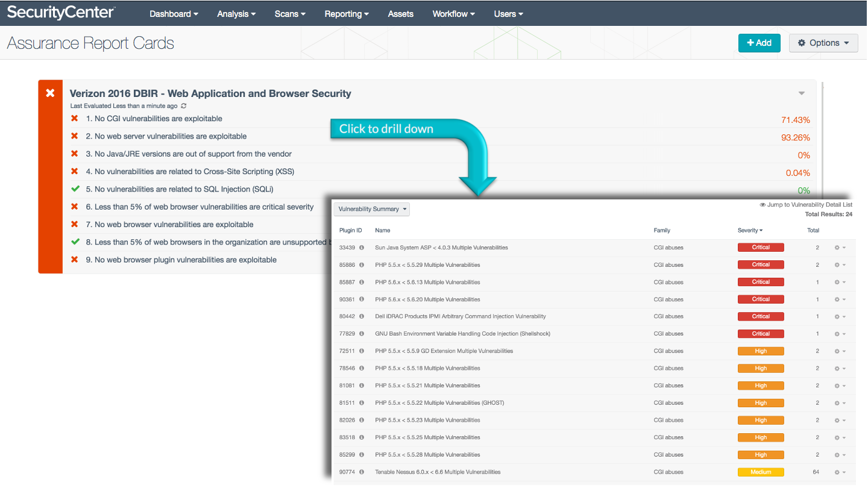Open the Scans menu
The image size is (868, 494).
pyautogui.click(x=290, y=14)
